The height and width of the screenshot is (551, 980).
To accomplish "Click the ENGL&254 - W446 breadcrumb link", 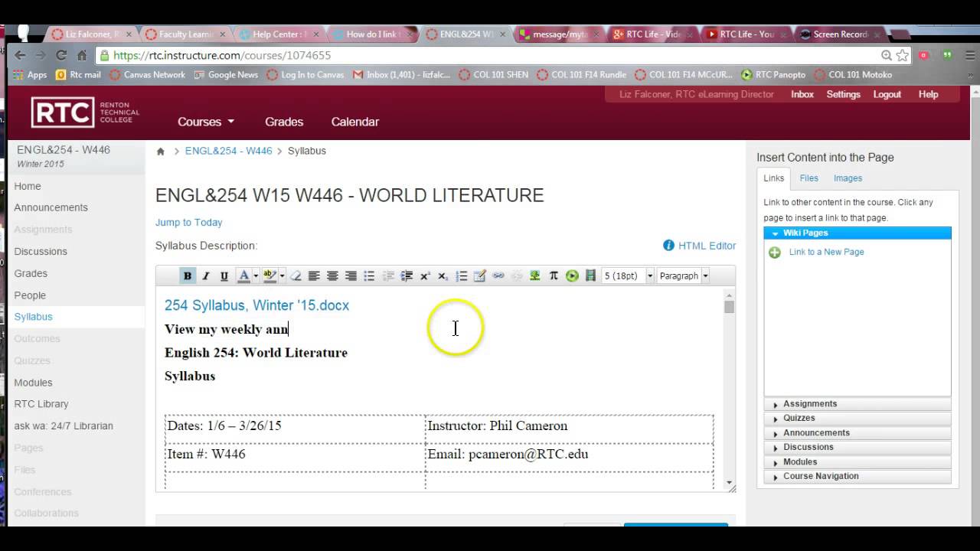I will coord(228,151).
